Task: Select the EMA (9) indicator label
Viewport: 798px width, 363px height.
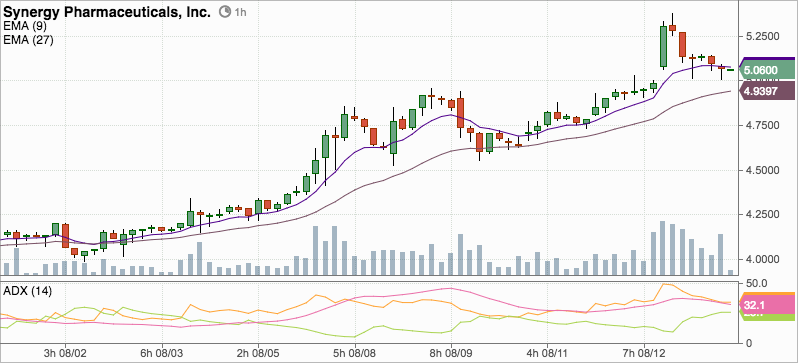Action: coord(25,26)
